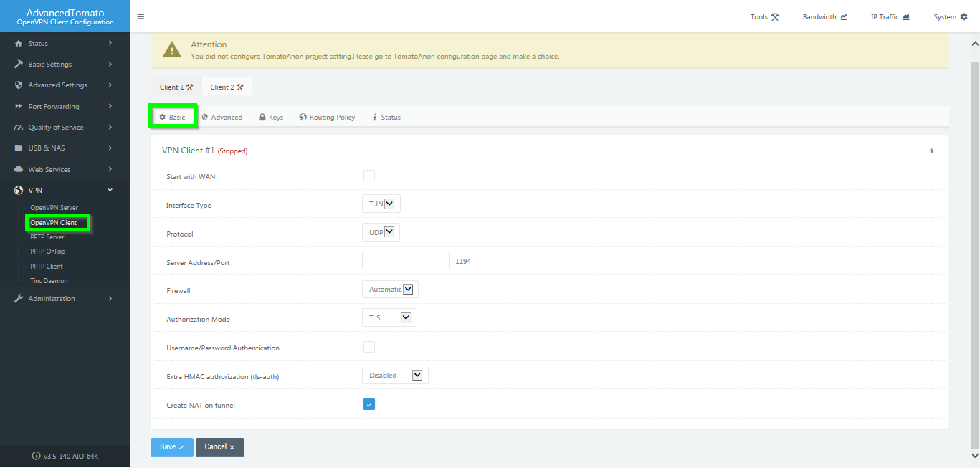Image resolution: width=980 pixels, height=468 pixels.
Task: Click the Save button
Action: [x=172, y=447]
